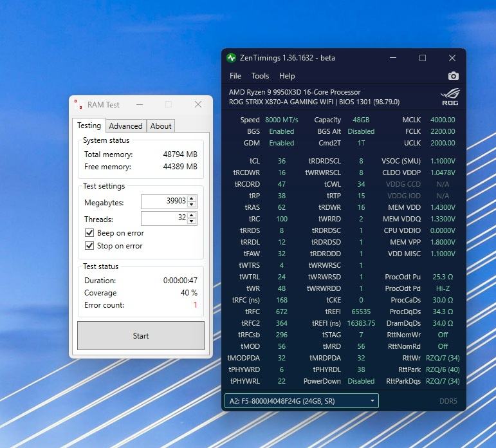The height and width of the screenshot is (448, 496).
Task: Click the ProcOdt Pu value 25.3 Ω
Action: pos(443,277)
